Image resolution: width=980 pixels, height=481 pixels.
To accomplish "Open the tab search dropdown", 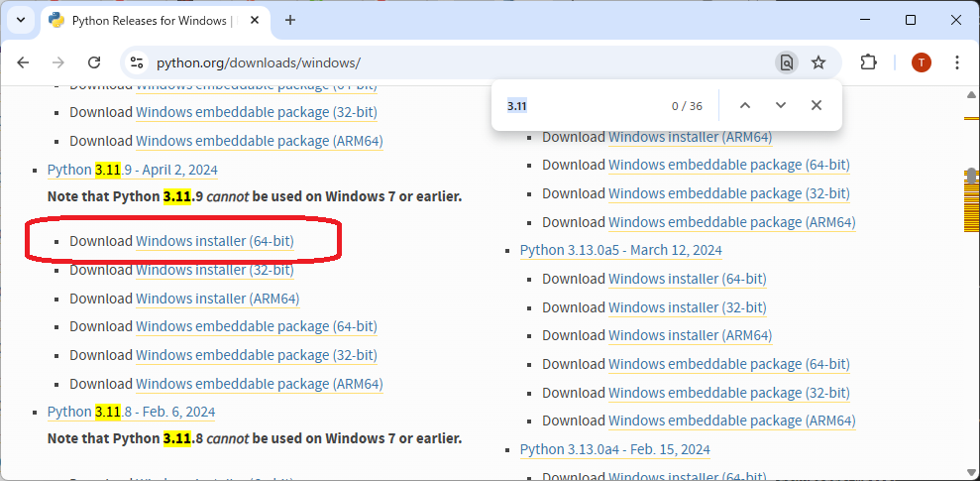I will [21, 20].
